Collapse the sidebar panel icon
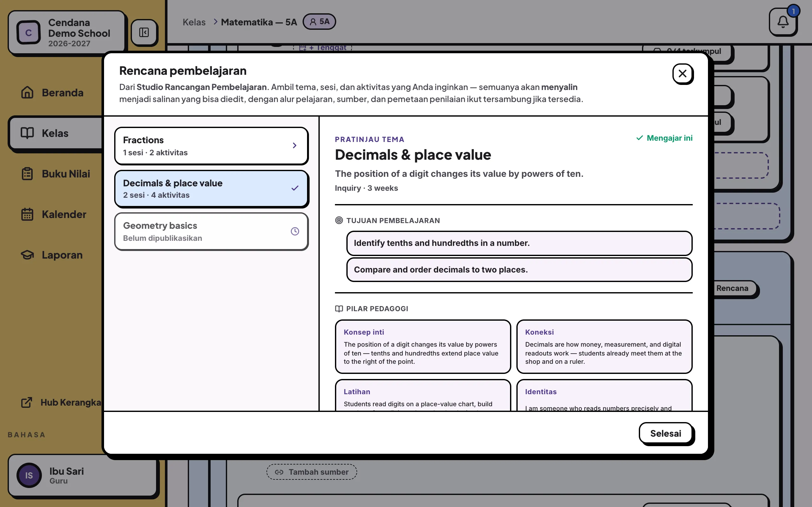 pos(144,32)
